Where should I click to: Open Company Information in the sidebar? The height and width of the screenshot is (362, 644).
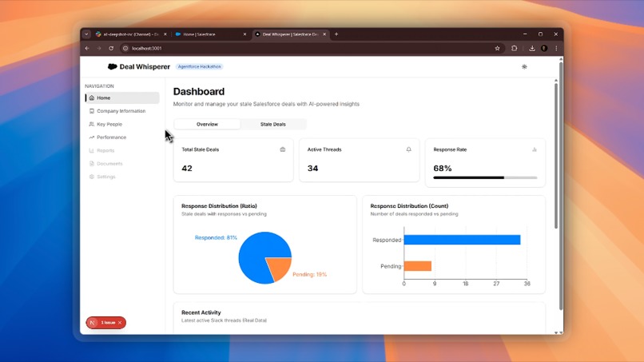point(122,111)
